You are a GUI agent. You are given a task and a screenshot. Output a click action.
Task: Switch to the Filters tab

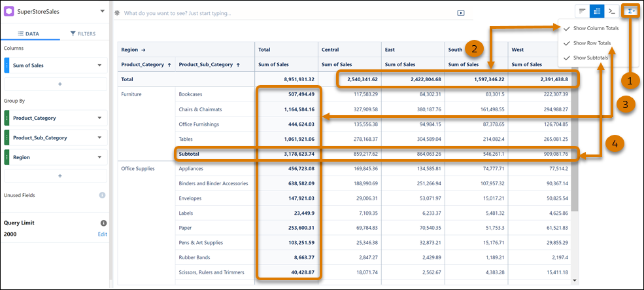(82, 33)
